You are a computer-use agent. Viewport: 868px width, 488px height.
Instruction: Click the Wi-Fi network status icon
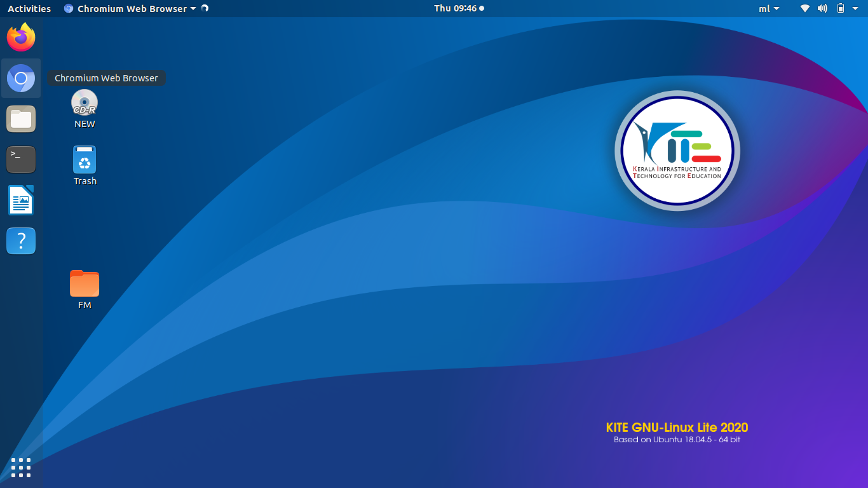[x=805, y=8]
